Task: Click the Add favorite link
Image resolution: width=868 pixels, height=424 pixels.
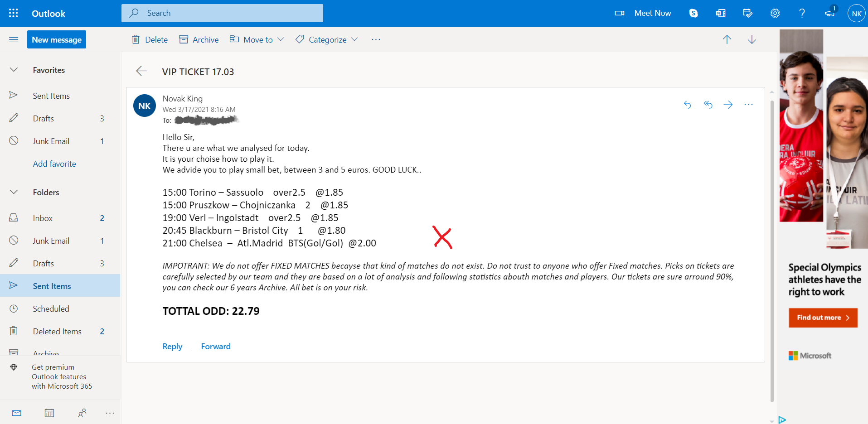Action: point(54,164)
